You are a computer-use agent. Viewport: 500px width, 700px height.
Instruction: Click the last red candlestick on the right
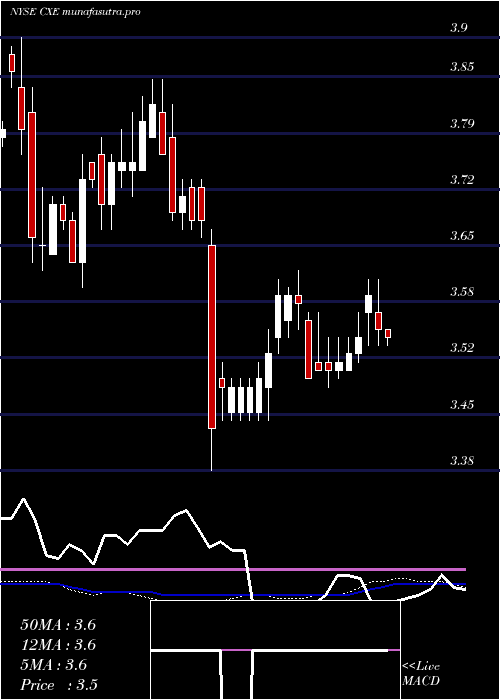coord(388,333)
